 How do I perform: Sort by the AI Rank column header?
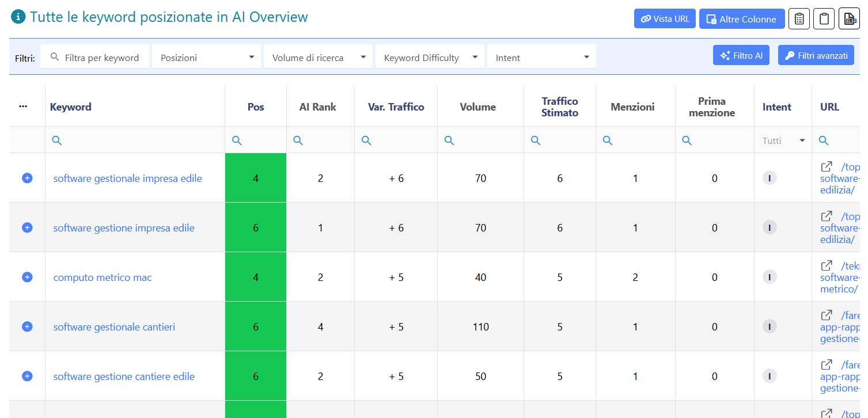point(318,107)
